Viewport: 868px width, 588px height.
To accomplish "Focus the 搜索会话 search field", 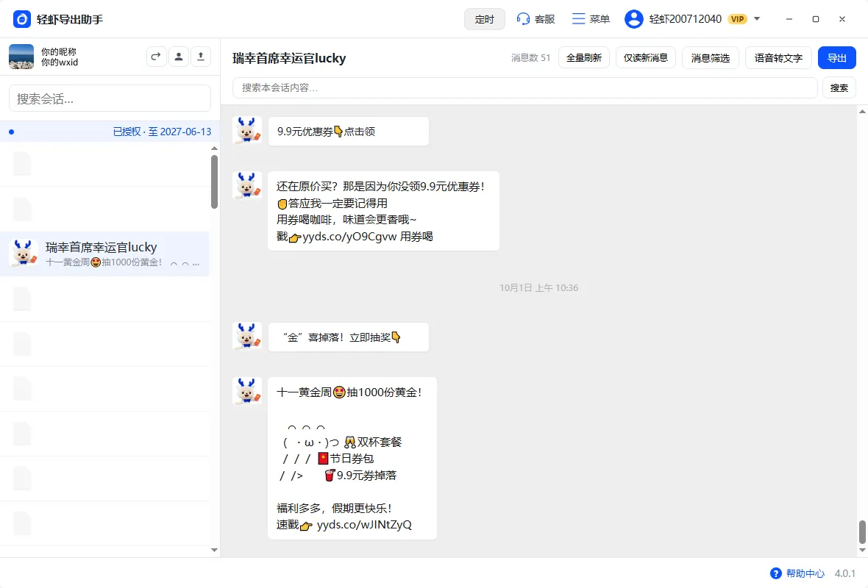I will tap(110, 98).
